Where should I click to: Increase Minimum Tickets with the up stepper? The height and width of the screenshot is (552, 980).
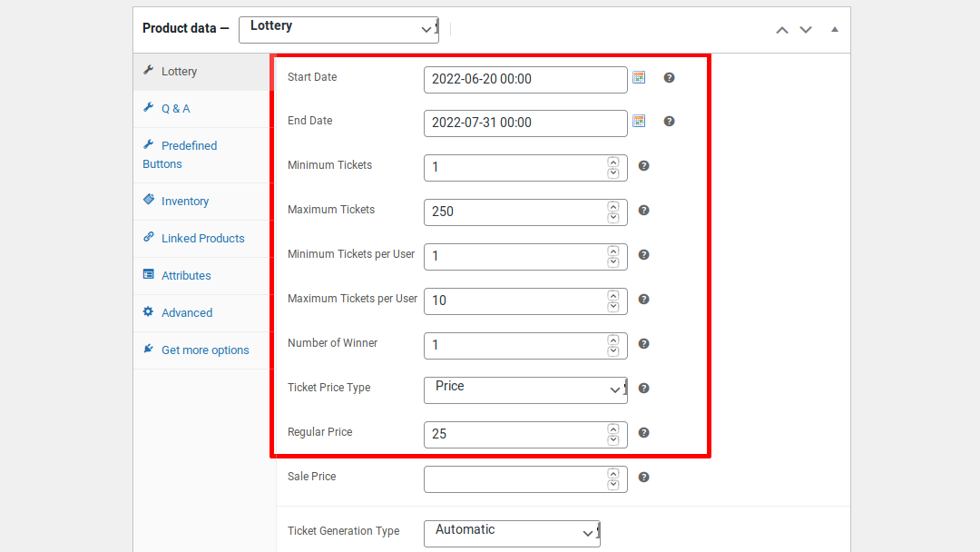[613, 163]
